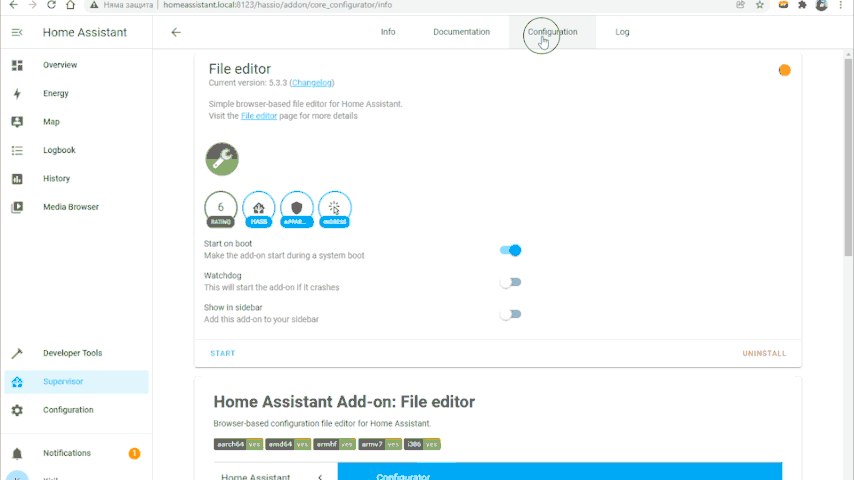Click the Developer Tools hammer icon
The image size is (854, 480).
[x=17, y=353]
